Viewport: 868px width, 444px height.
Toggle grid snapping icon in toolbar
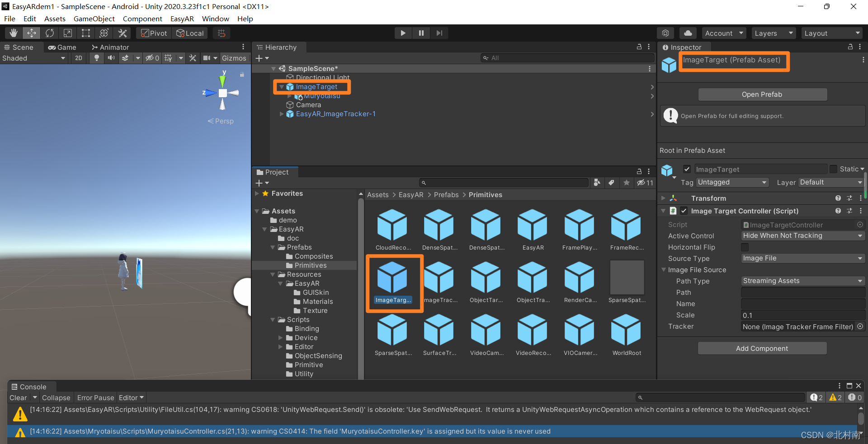tap(222, 33)
